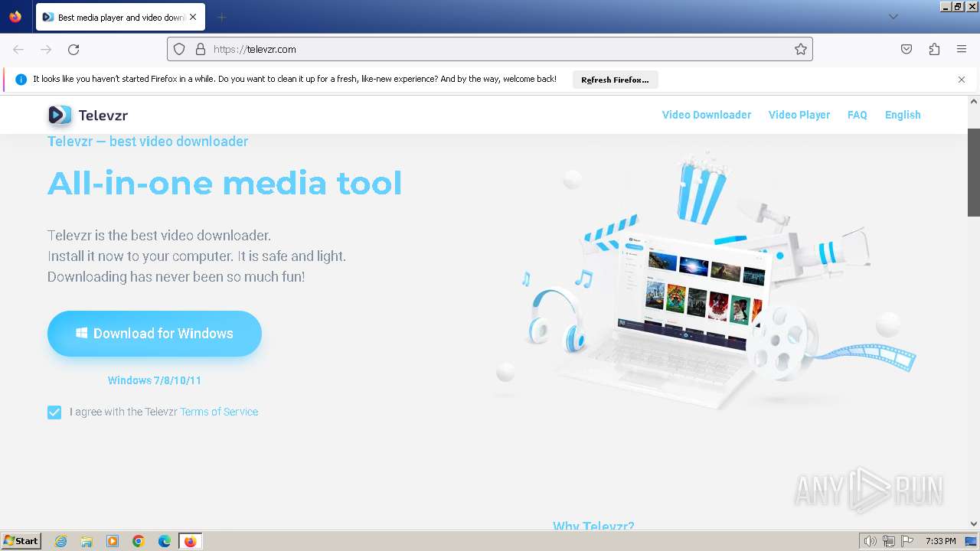The image size is (980, 551).
Task: Click the Firefox reload page icon
Action: click(x=73, y=49)
